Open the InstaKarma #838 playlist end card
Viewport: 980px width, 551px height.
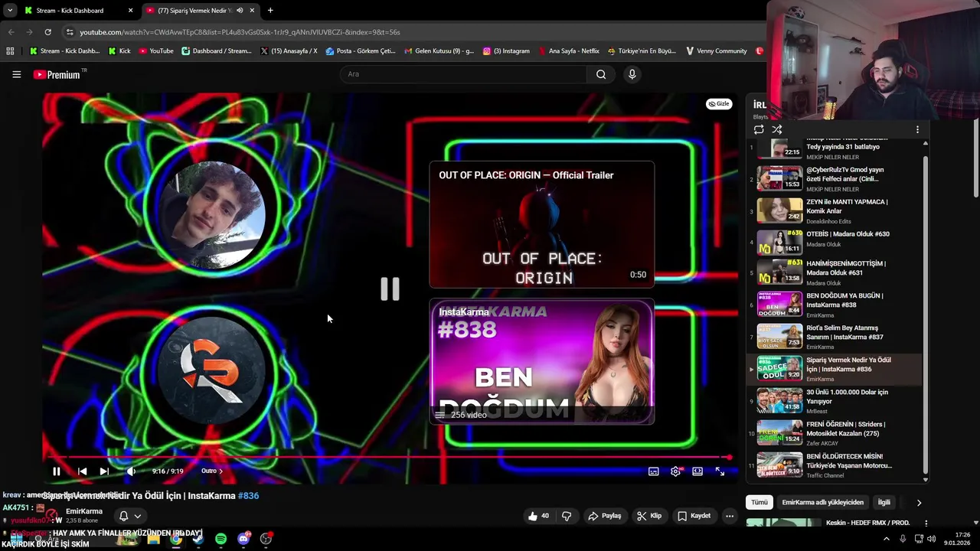click(x=542, y=361)
